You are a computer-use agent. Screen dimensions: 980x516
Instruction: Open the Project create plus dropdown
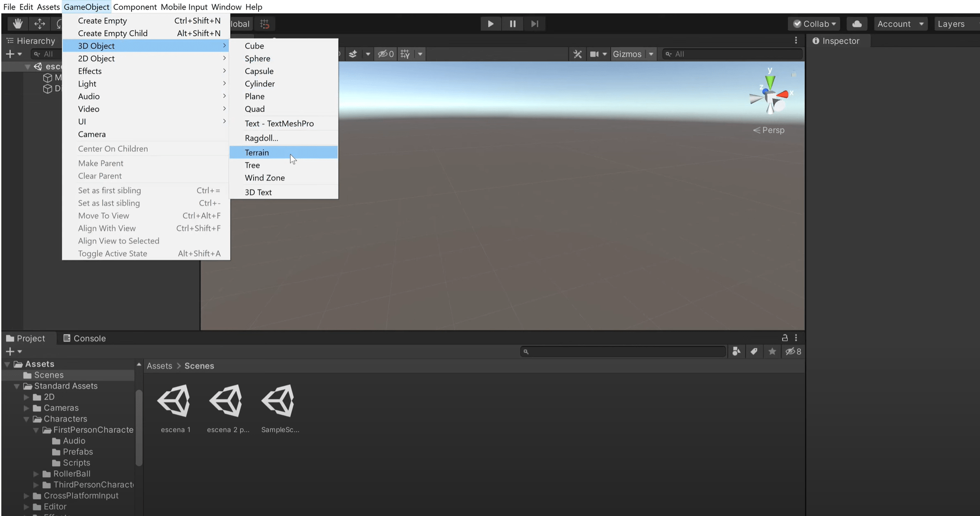coord(14,351)
